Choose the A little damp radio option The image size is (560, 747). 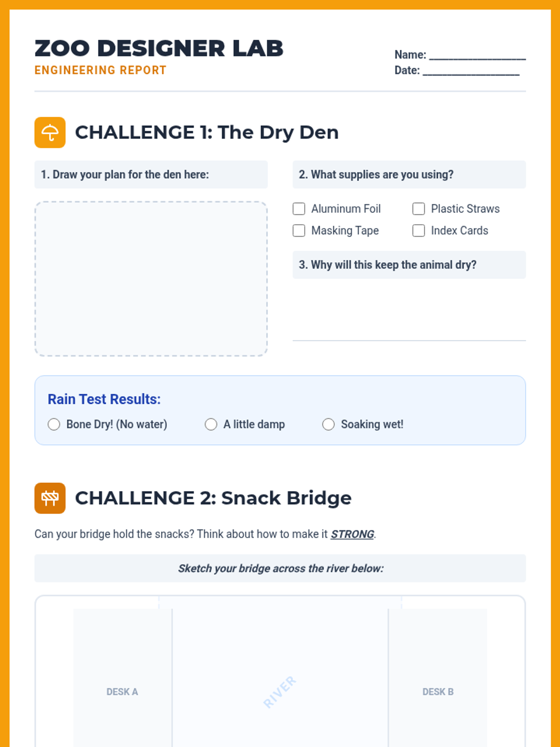211,424
